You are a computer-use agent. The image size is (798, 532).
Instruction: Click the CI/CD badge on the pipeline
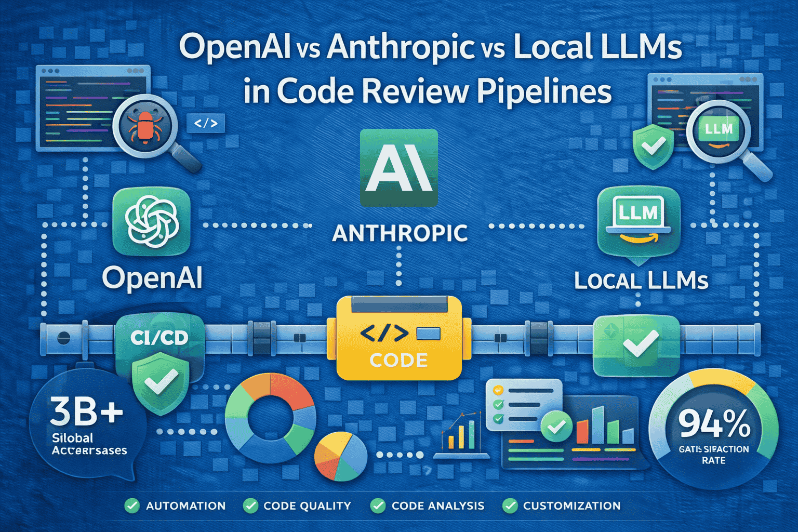click(x=158, y=337)
